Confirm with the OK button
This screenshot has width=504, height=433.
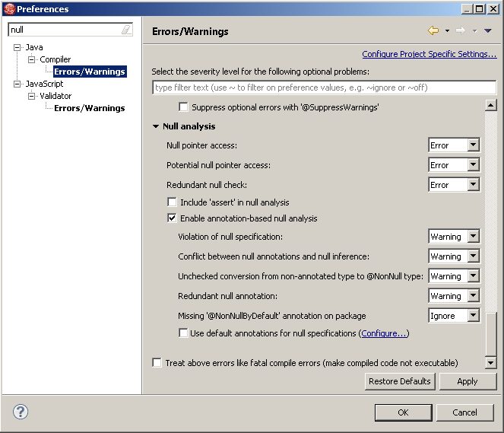point(404,412)
